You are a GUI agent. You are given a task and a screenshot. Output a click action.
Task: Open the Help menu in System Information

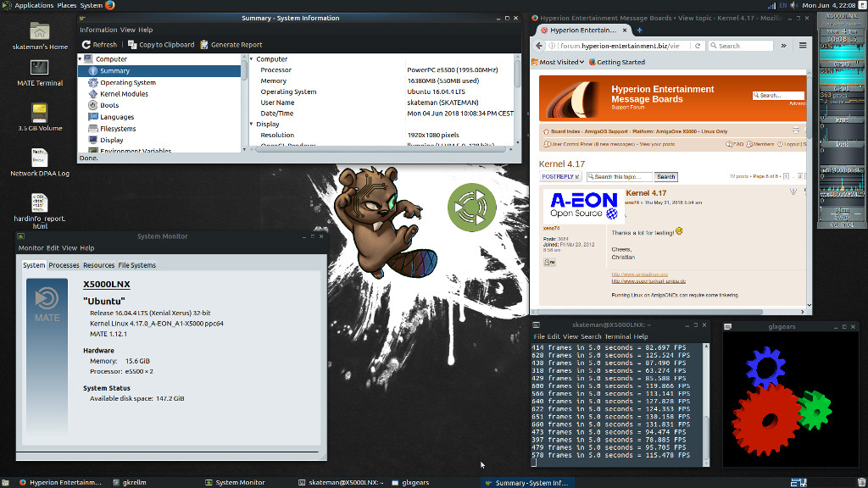(x=146, y=30)
